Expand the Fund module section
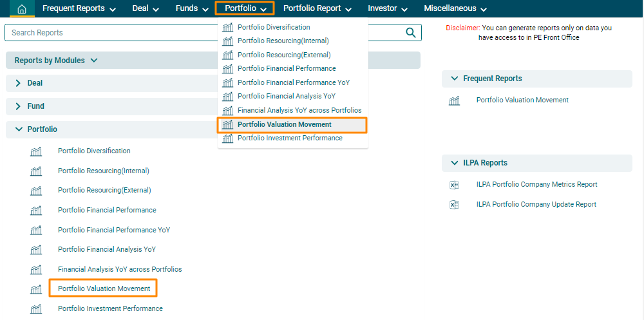This screenshot has height=320, width=644. click(x=18, y=106)
